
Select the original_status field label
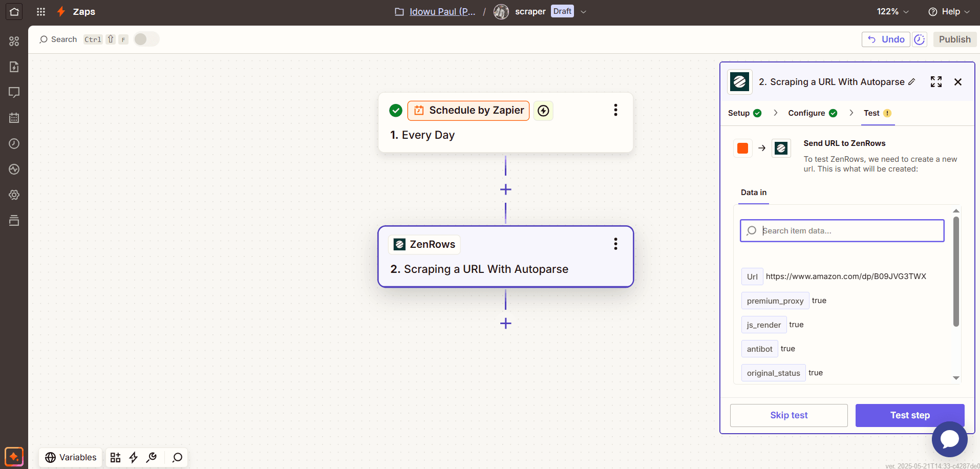[x=773, y=373]
